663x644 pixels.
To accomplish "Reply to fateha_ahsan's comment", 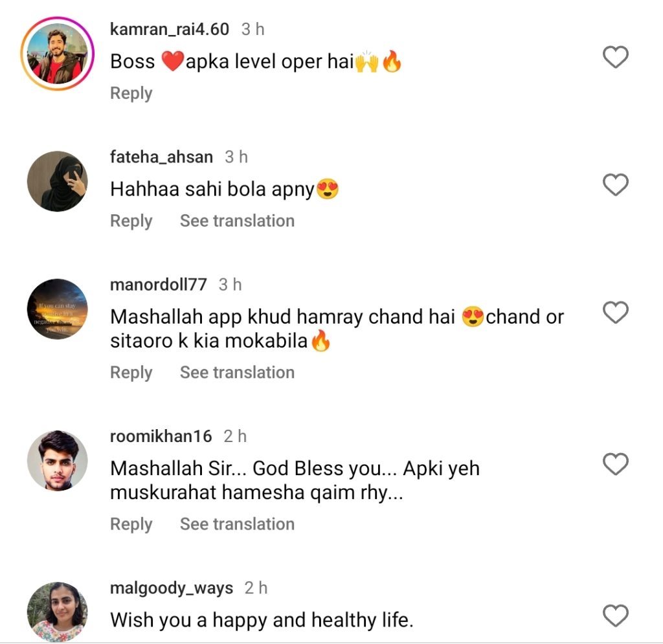I will 131,221.
